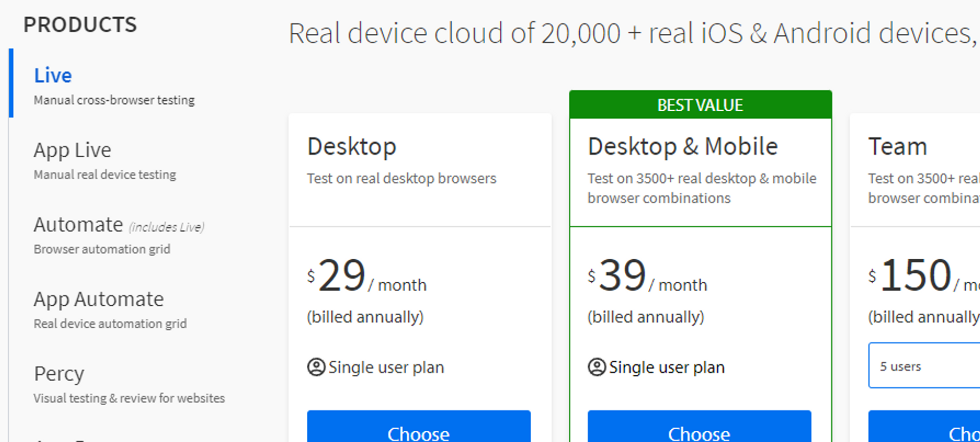Click the Desktop plan title
This screenshot has width=980, height=442.
coord(352,147)
